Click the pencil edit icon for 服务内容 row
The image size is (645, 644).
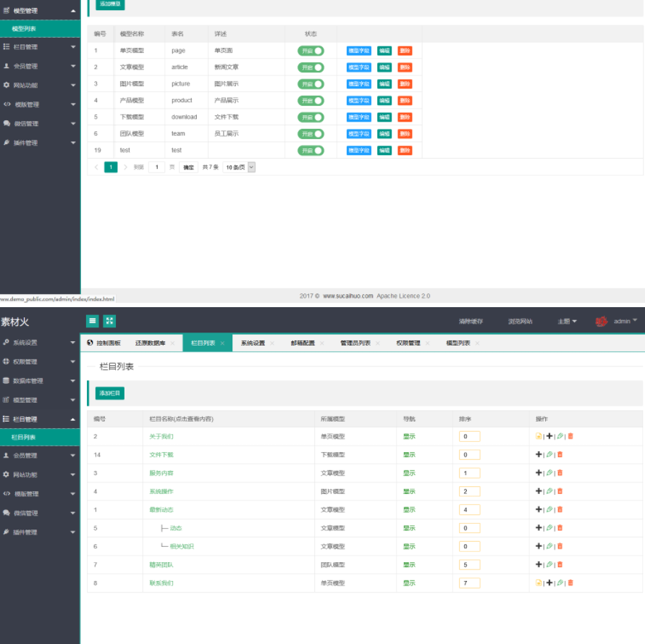(549, 473)
